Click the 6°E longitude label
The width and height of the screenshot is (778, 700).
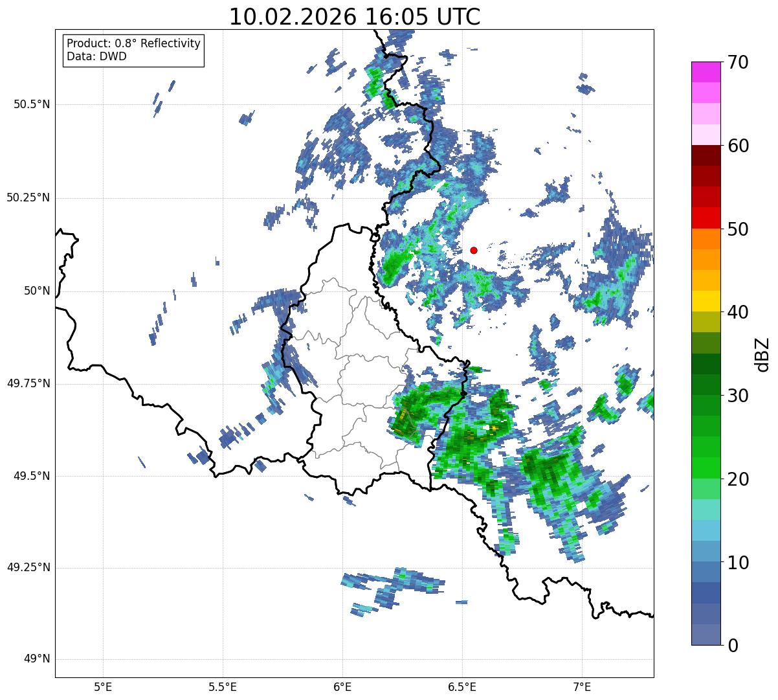342,686
